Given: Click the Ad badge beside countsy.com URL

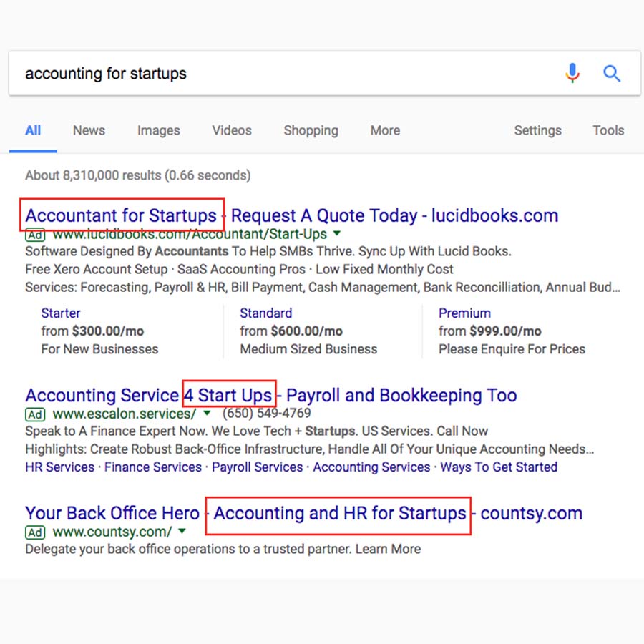Looking at the screenshot, I should (x=35, y=532).
